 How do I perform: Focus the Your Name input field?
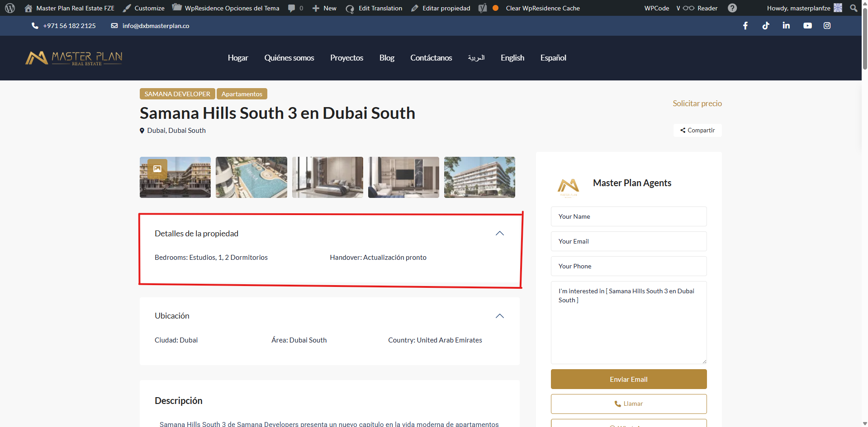(628, 216)
